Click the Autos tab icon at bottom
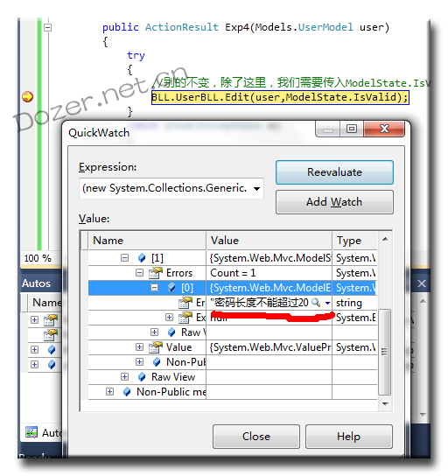Screen dimensions: 448x476 (x=31, y=432)
